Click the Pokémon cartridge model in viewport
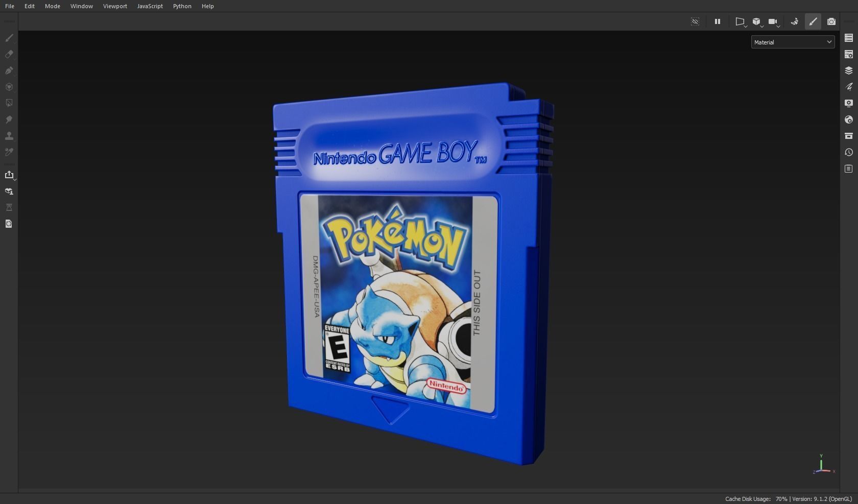Image resolution: width=858 pixels, height=504 pixels. [x=413, y=274]
